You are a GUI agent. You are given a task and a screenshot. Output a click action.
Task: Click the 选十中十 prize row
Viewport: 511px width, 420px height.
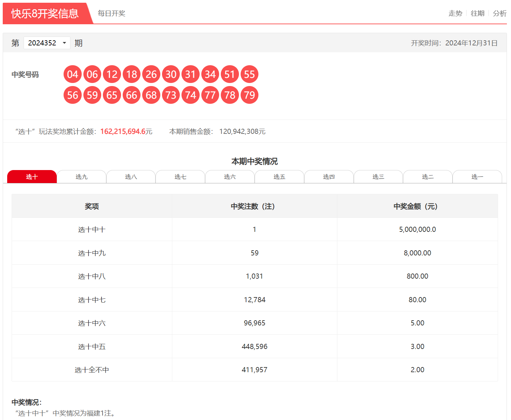[255, 229]
